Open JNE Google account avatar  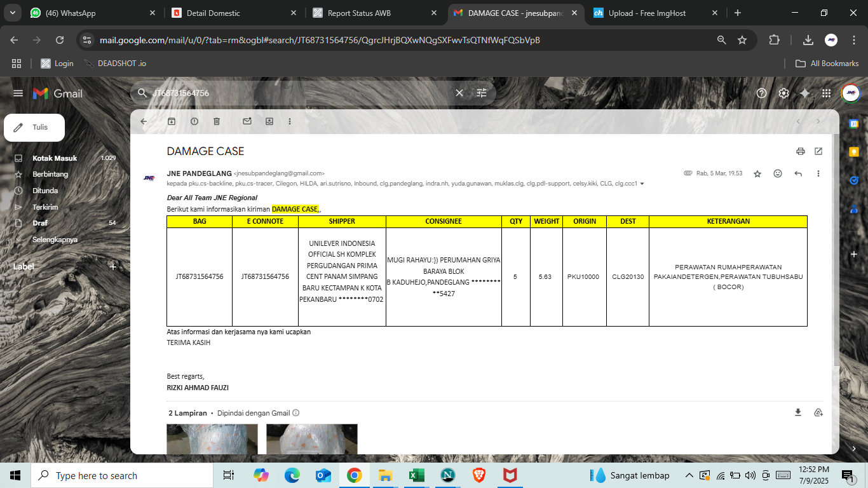(x=851, y=93)
